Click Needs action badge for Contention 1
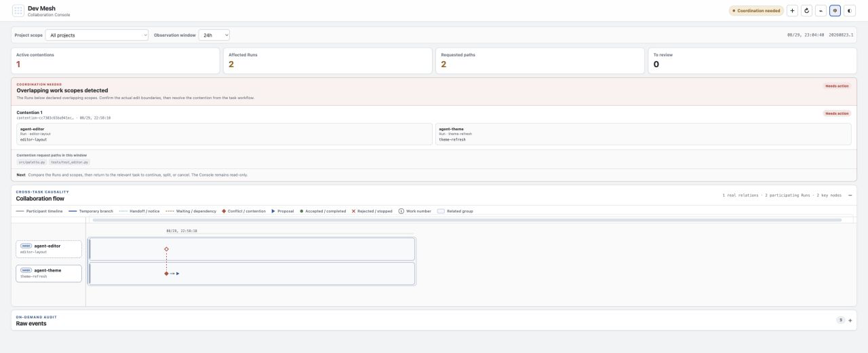The height and width of the screenshot is (353, 868). point(837,113)
